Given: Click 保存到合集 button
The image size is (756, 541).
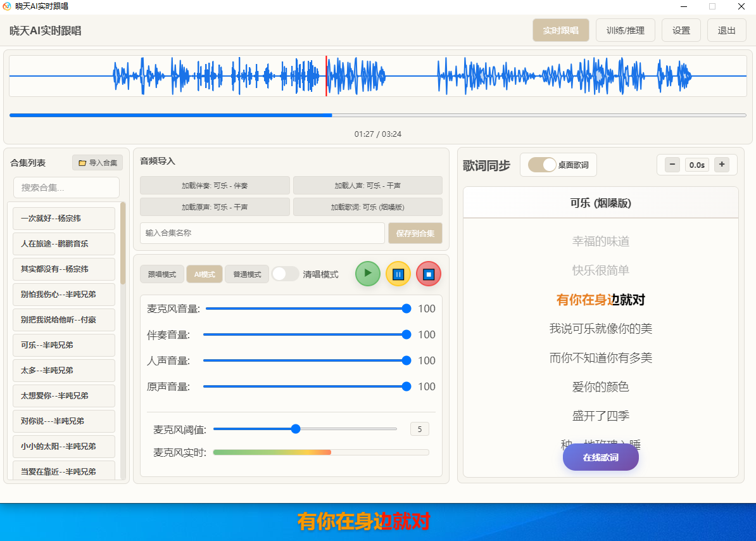Looking at the screenshot, I should (x=415, y=233).
